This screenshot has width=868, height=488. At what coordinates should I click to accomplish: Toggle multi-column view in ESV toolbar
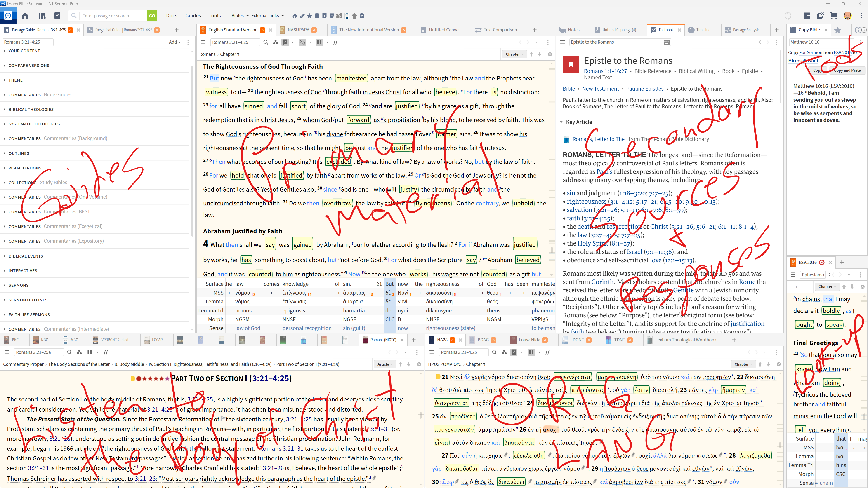click(x=319, y=42)
